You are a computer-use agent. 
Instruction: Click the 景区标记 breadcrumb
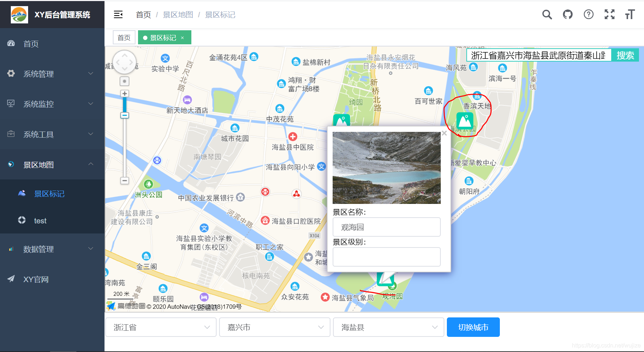[220, 14]
